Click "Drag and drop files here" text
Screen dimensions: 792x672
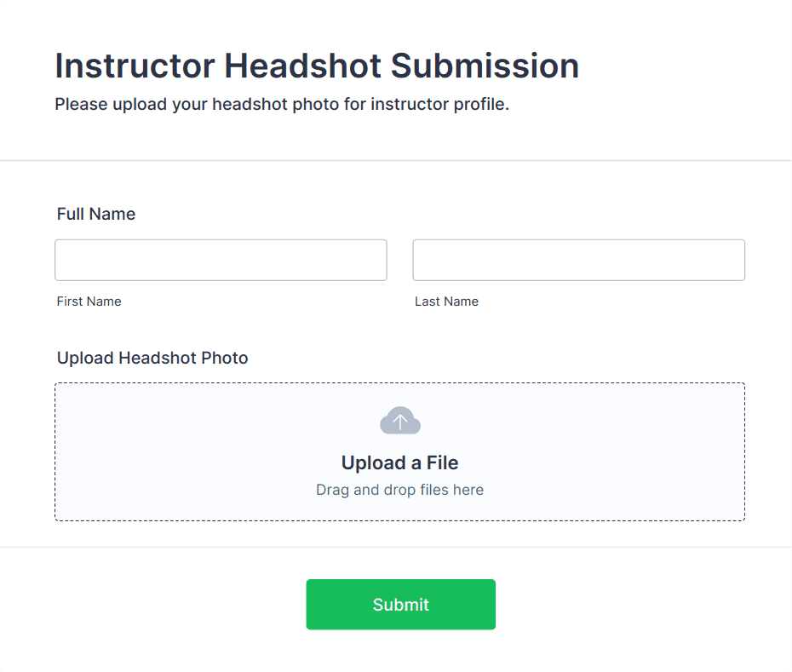(399, 490)
